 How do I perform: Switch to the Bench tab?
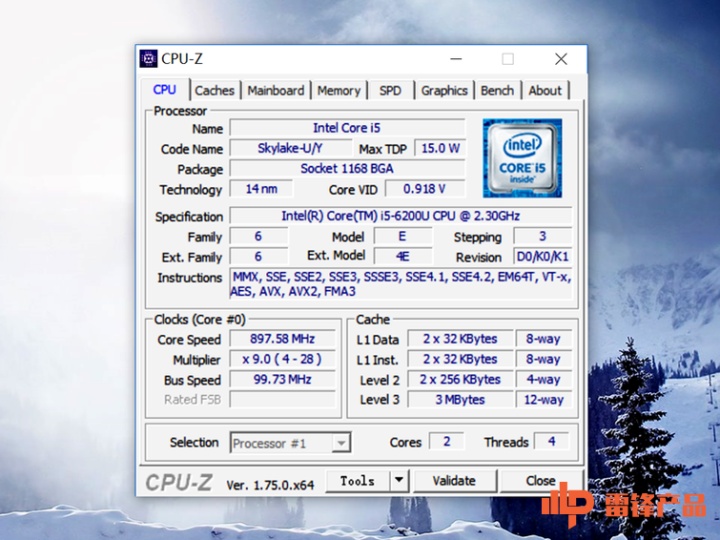pos(497,90)
